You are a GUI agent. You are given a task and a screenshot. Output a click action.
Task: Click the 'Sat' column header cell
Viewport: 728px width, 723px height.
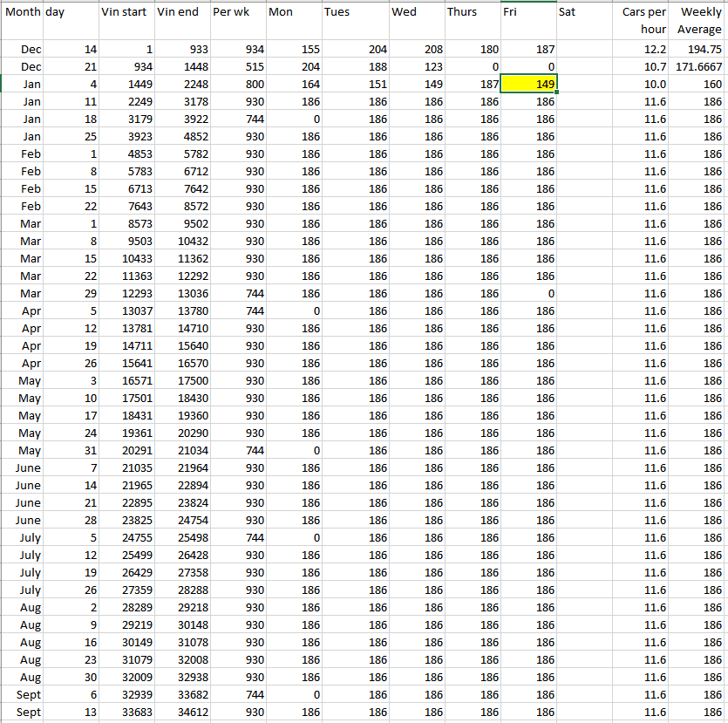(585, 12)
